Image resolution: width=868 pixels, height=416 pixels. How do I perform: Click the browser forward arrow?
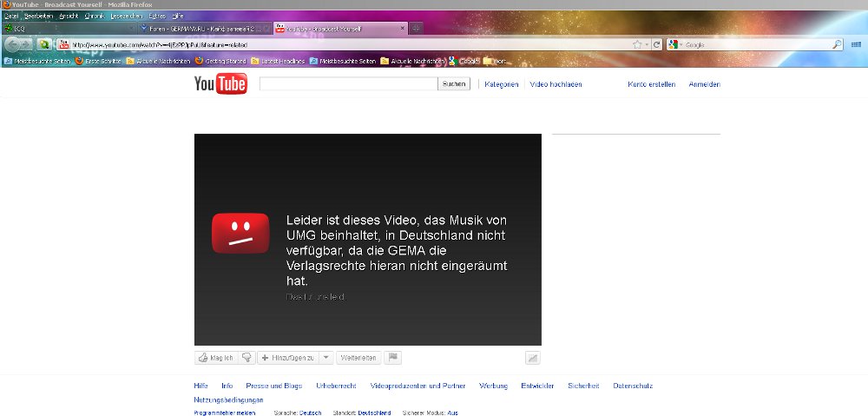[x=26, y=45]
